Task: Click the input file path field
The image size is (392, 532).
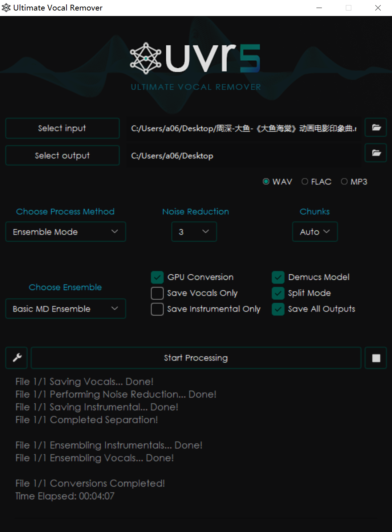Action: (244, 128)
